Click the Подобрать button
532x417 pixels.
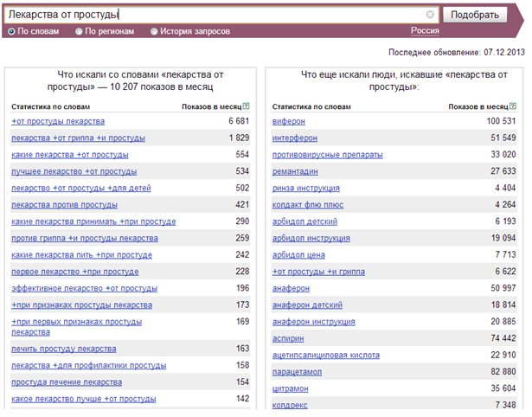[x=475, y=15]
